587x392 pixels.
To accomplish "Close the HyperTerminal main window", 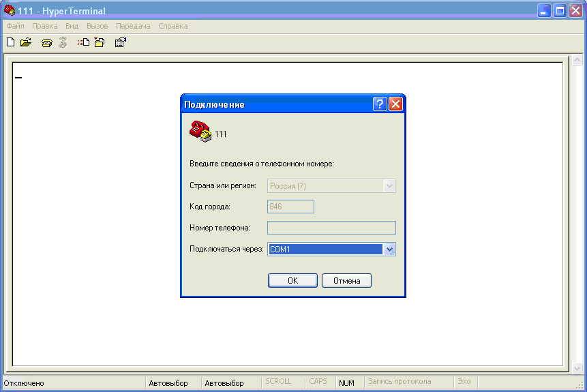I will 576,10.
